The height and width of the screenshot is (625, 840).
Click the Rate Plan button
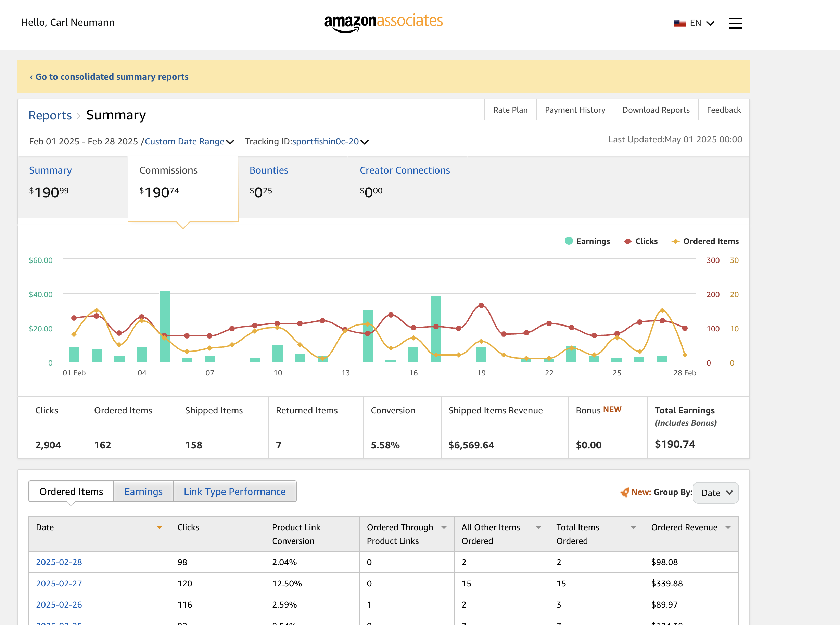click(x=510, y=110)
